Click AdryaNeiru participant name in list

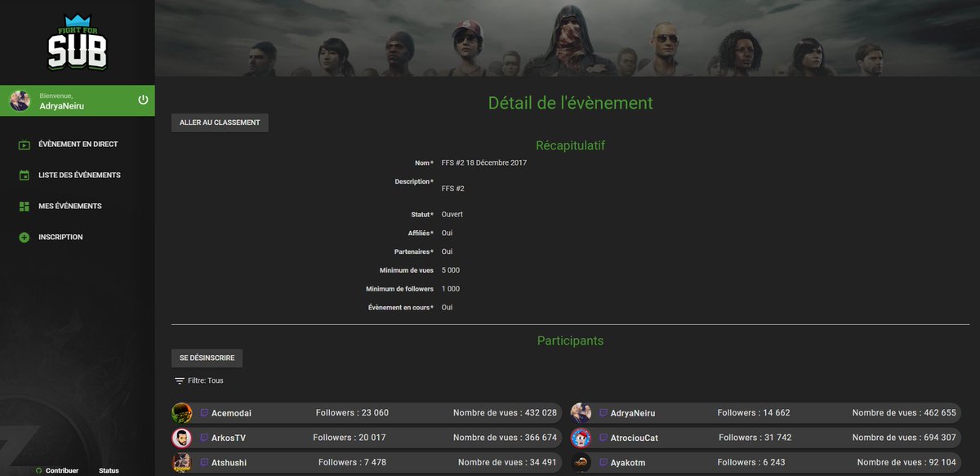click(633, 413)
